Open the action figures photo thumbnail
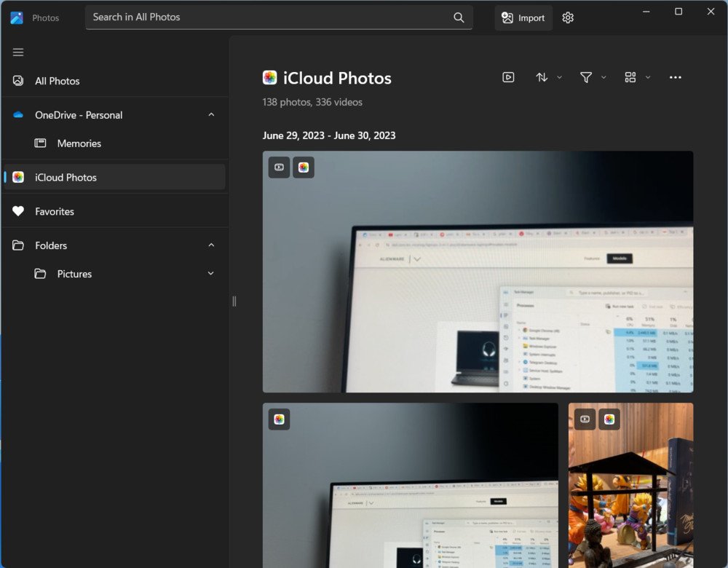Screen dimensions: 728x568 pos(630,495)
